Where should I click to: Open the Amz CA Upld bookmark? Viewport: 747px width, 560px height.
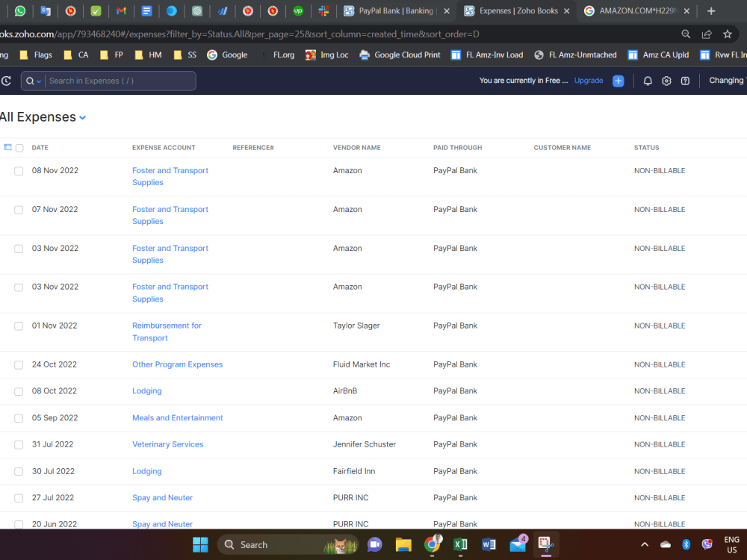(658, 55)
